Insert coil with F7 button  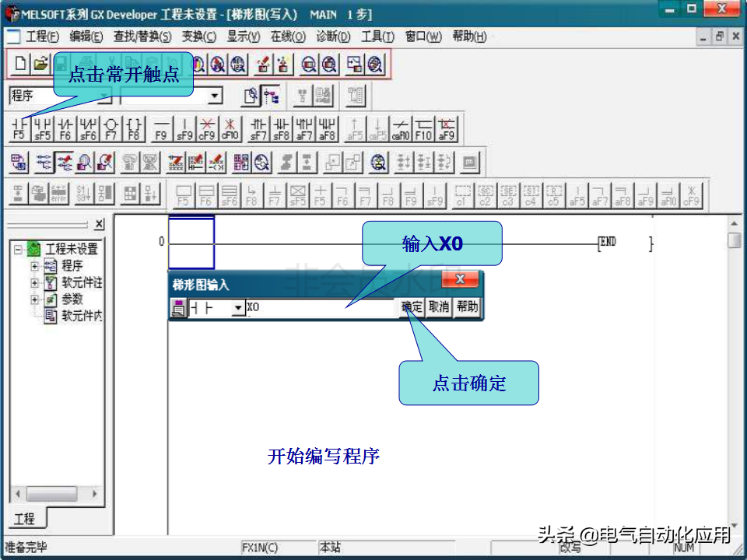coord(111,129)
